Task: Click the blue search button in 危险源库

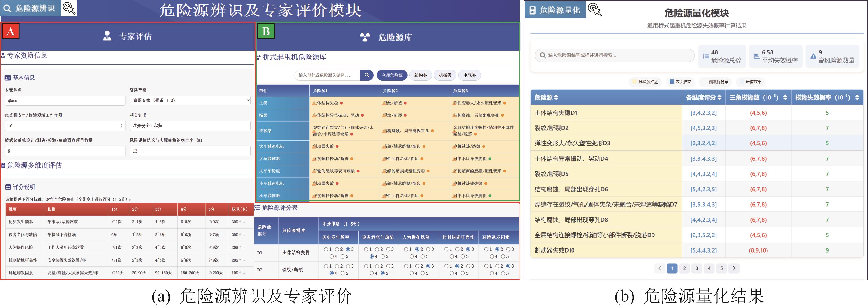Action: tap(367, 75)
